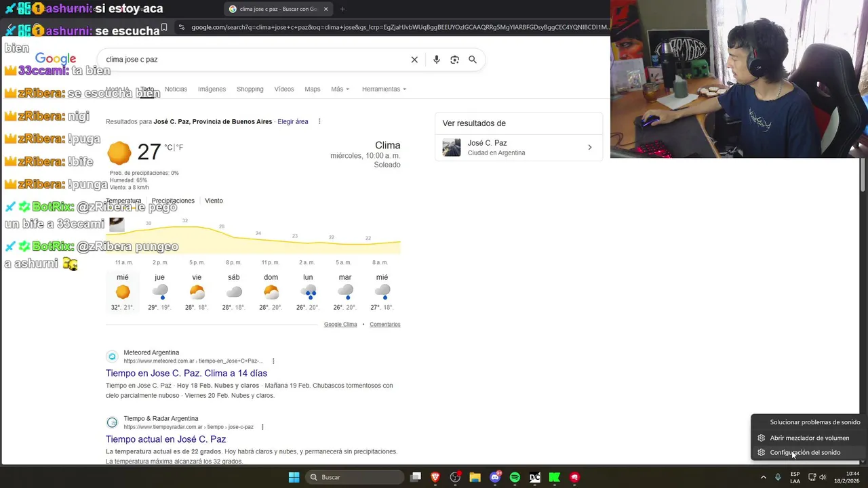
Task: Open Tiempo en Jose C. Paz. Clima a 14 días
Action: tap(186, 373)
